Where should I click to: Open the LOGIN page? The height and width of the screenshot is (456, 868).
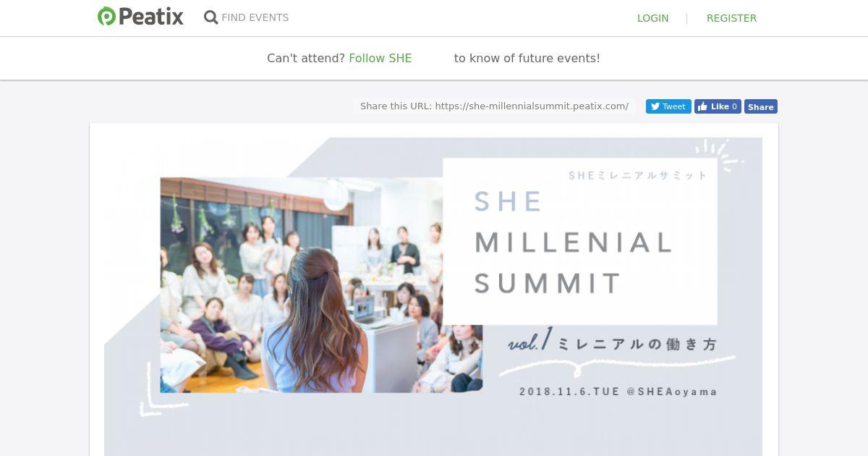click(652, 18)
